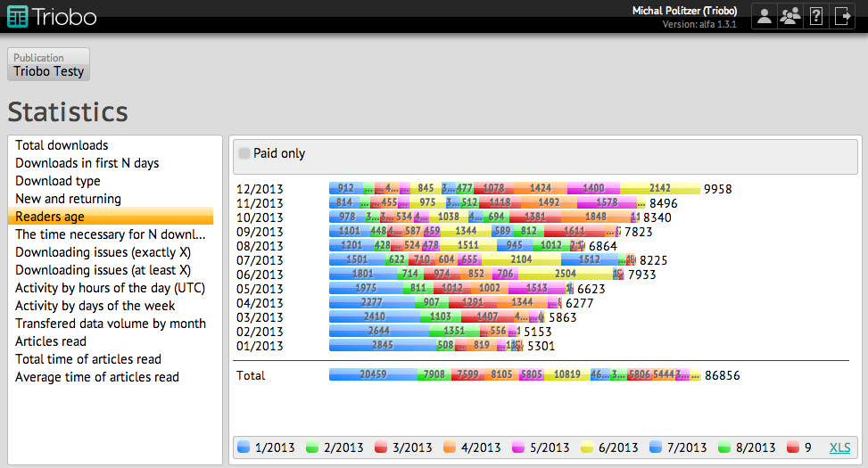
Task: Click the logout icon
Action: pyautogui.click(x=842, y=16)
